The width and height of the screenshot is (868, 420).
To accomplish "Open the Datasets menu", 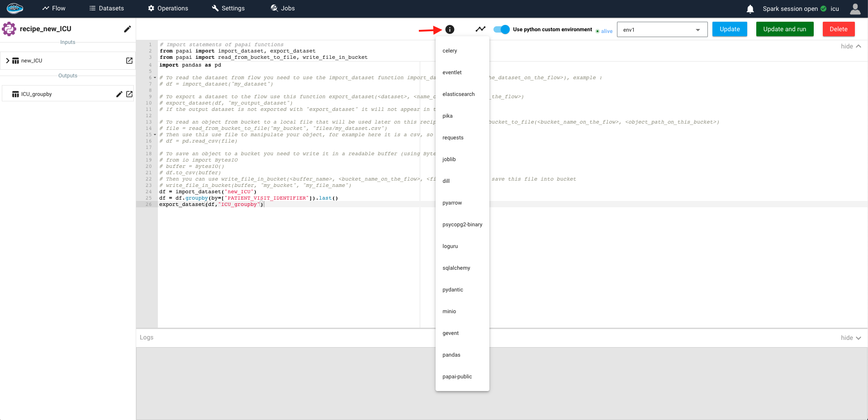I will click(107, 8).
